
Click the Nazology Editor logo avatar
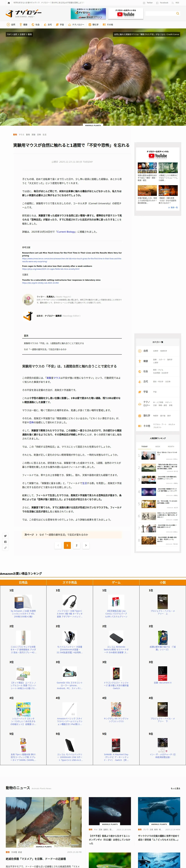(x=28, y=316)
